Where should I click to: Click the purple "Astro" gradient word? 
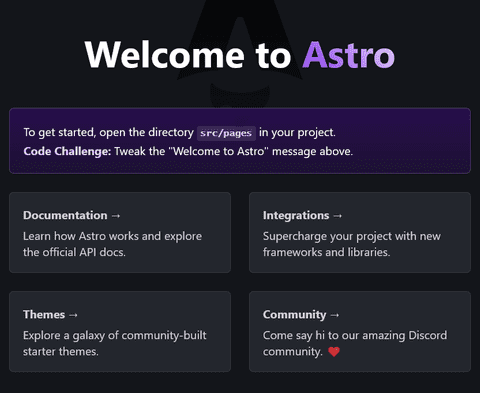click(x=349, y=55)
